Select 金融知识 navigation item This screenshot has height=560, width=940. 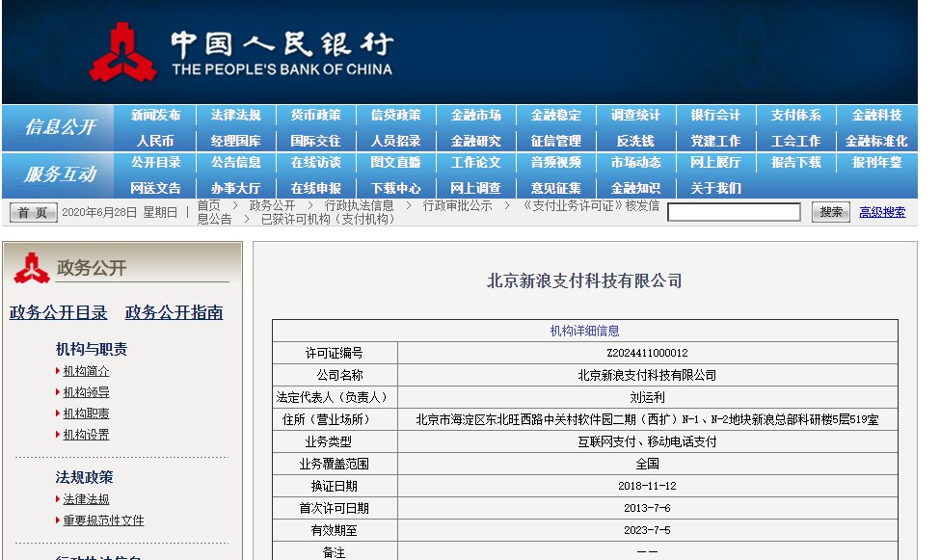635,188
